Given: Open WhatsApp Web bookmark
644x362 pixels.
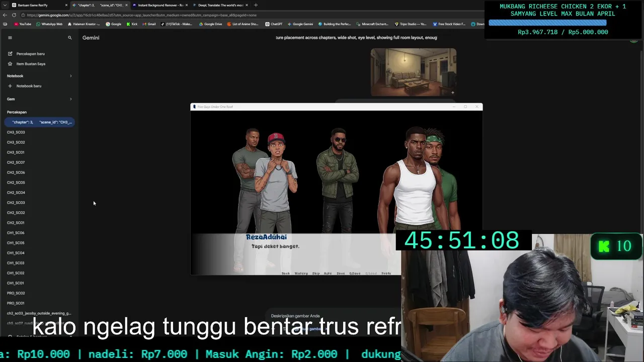Looking at the screenshot, I should (49, 24).
